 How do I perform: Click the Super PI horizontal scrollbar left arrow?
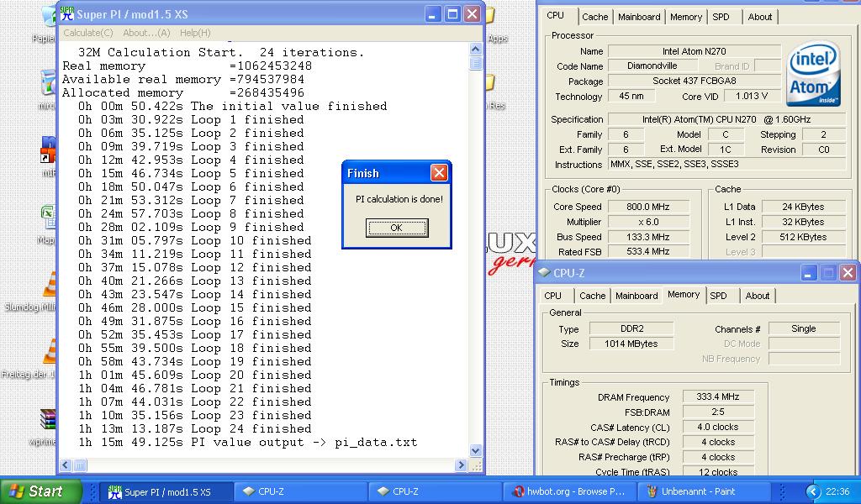(x=66, y=465)
